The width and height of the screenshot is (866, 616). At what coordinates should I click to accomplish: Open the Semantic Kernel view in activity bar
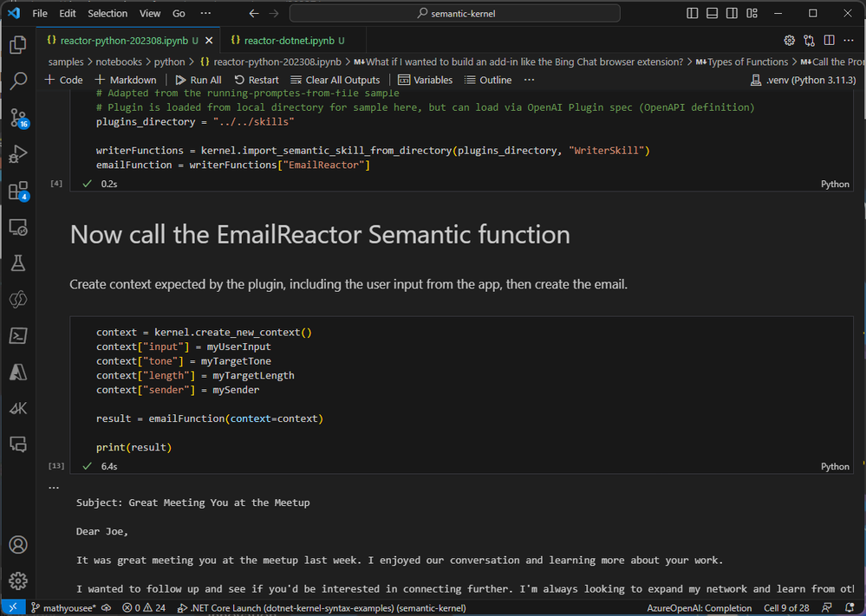click(x=17, y=408)
